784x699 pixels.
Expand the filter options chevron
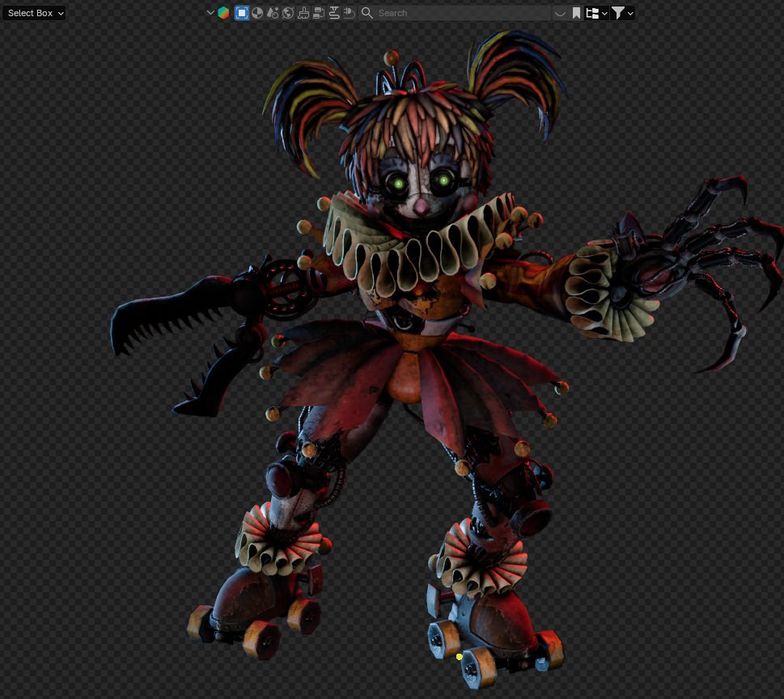(x=630, y=14)
